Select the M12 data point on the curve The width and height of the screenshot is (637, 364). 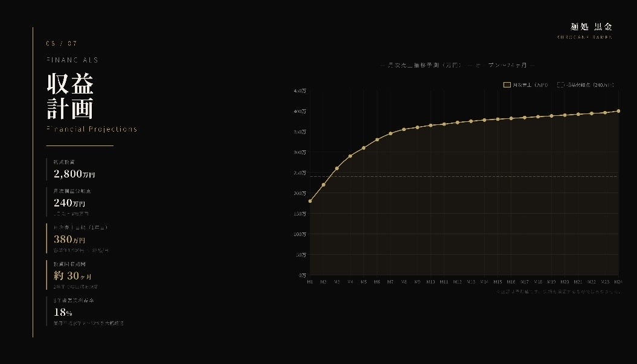pyautogui.click(x=458, y=123)
